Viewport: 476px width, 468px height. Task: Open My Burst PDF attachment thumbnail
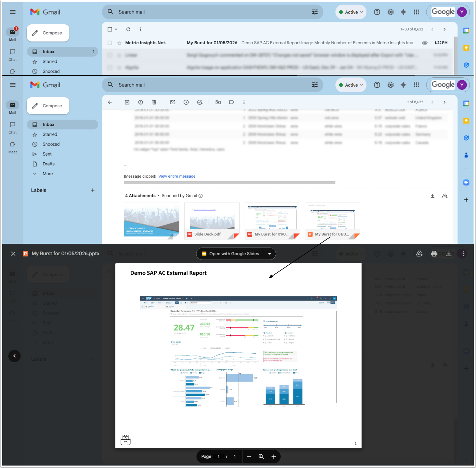pyautogui.click(x=272, y=221)
